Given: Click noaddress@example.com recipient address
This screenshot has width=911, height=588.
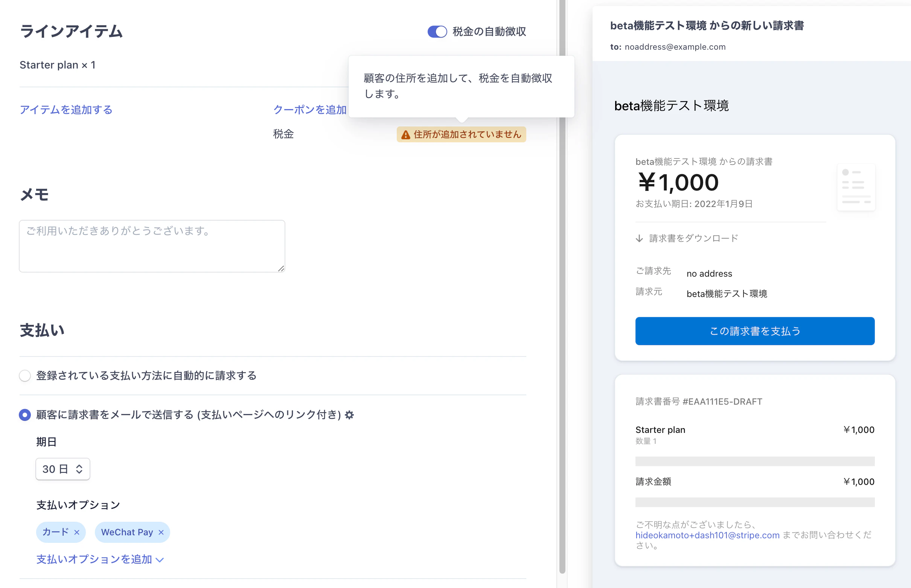Looking at the screenshot, I should pos(675,47).
